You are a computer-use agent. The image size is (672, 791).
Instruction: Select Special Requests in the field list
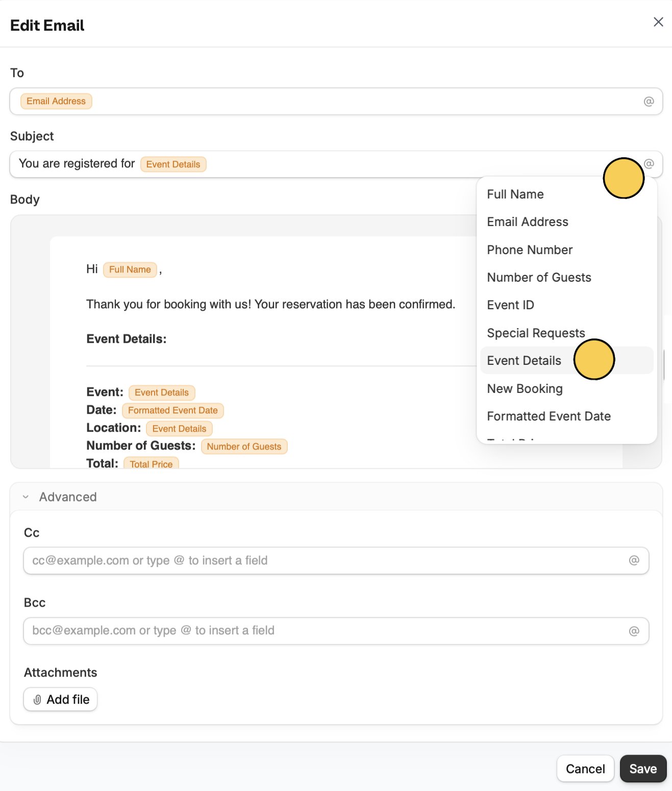click(x=536, y=333)
